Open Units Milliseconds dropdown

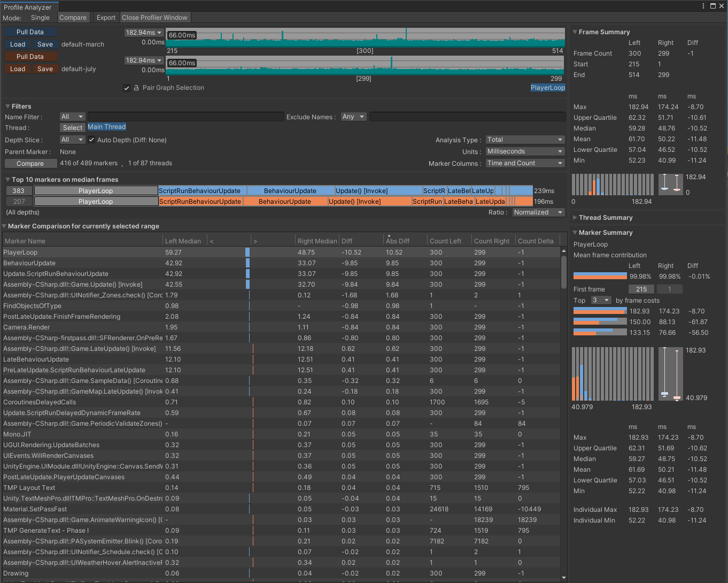(x=525, y=151)
